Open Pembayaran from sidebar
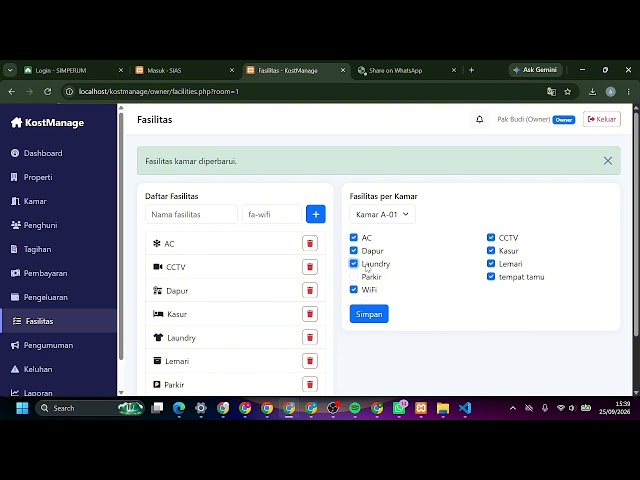Screen dimensions: 640x480 pos(58,273)
